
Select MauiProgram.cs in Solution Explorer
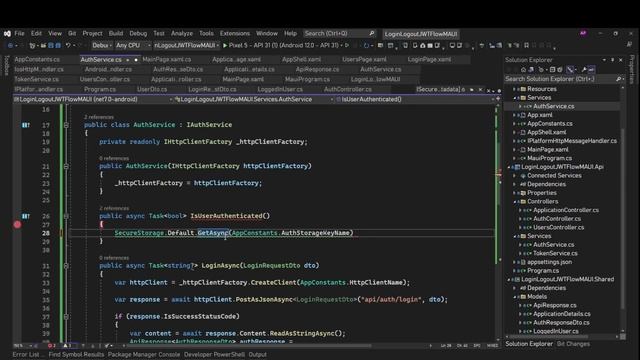tap(549, 158)
